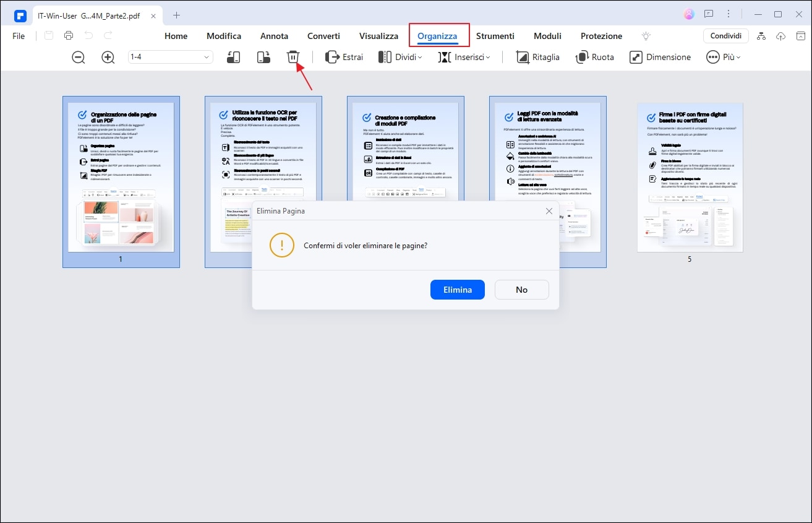812x523 pixels.
Task: Click the undo arrow icon
Action: [88, 36]
